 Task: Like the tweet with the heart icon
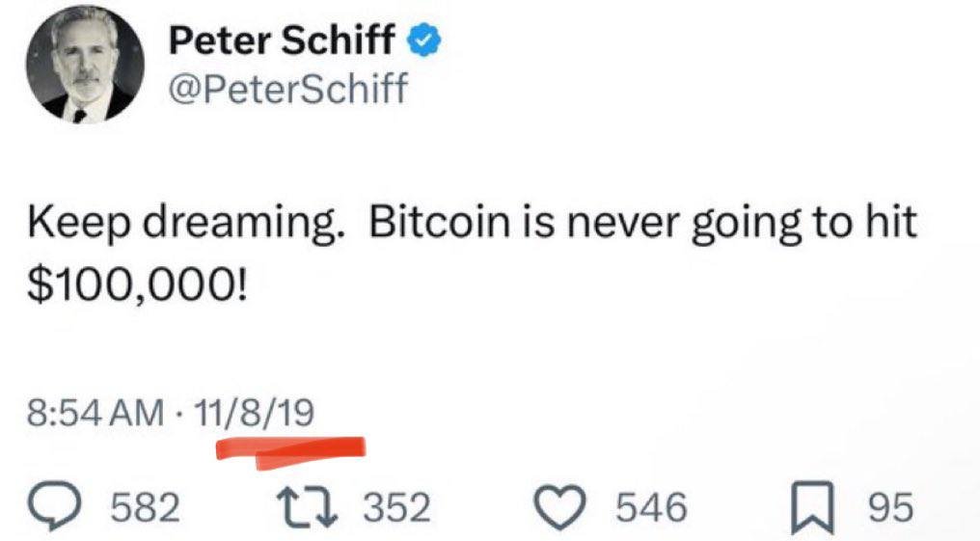tap(566, 505)
